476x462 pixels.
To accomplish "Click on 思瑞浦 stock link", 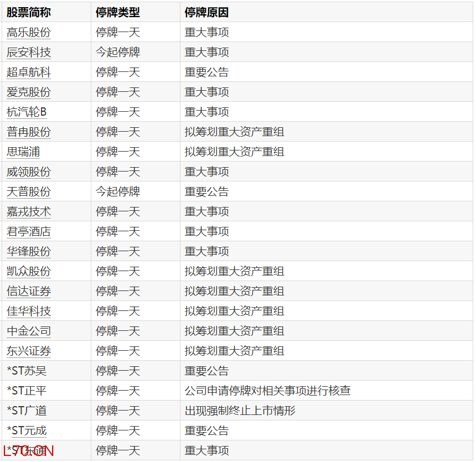I will [23, 152].
